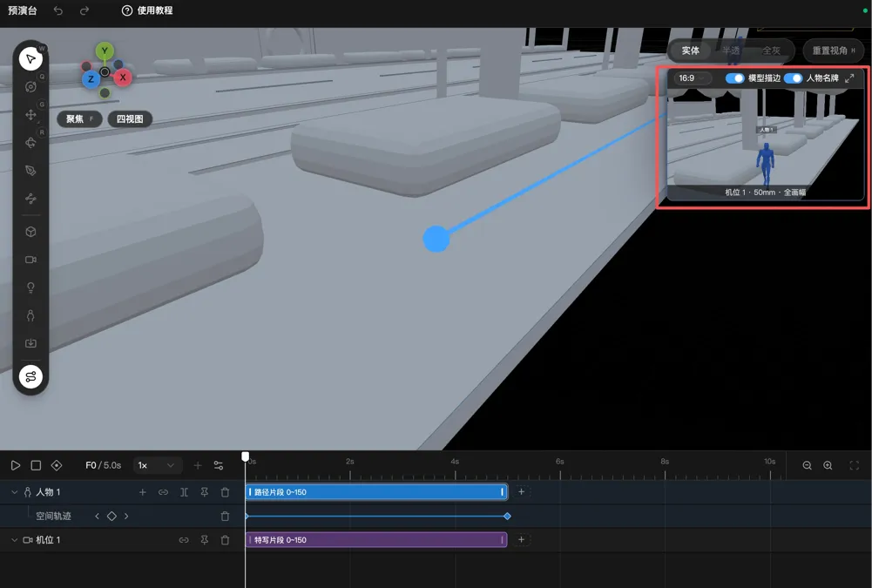Click 重置视角 reset view button
The width and height of the screenshot is (872, 588).
click(x=833, y=51)
